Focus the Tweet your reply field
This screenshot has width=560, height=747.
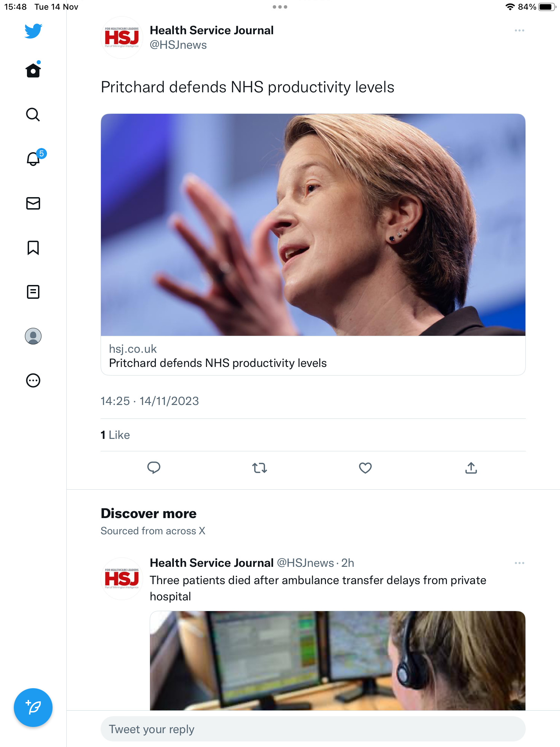click(x=313, y=729)
